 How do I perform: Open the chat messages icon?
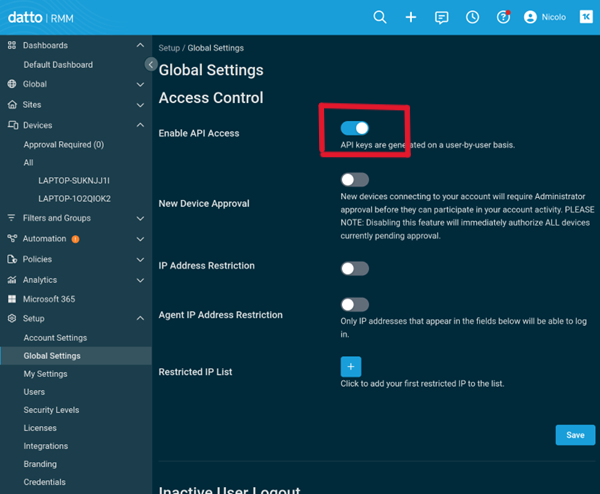442,17
